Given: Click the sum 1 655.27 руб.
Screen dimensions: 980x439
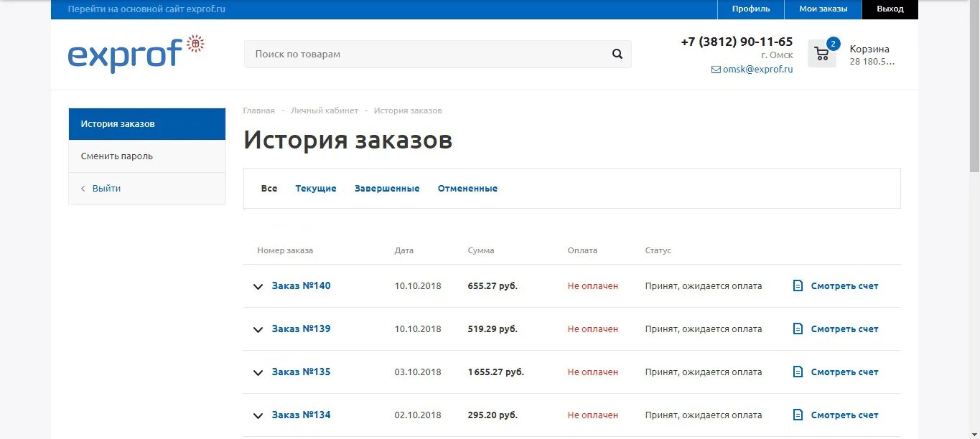Looking at the screenshot, I should pos(495,372).
